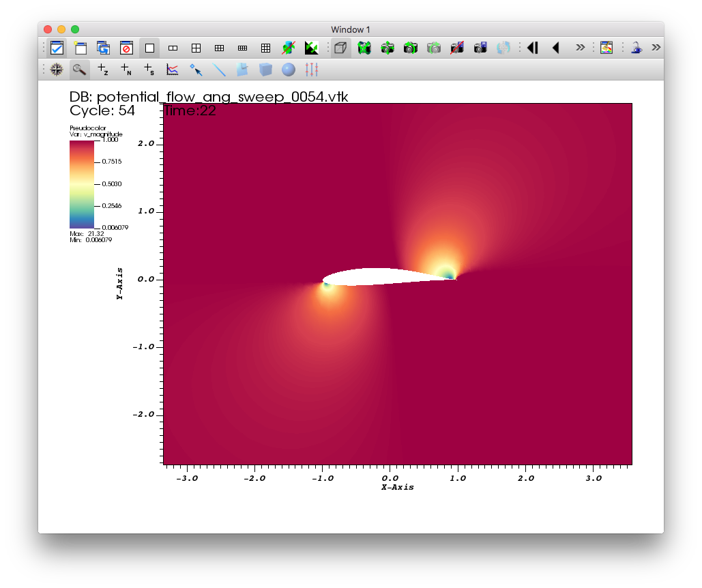The image size is (702, 588).
Task: Toggle the active window checkmark icon
Action: (x=57, y=48)
